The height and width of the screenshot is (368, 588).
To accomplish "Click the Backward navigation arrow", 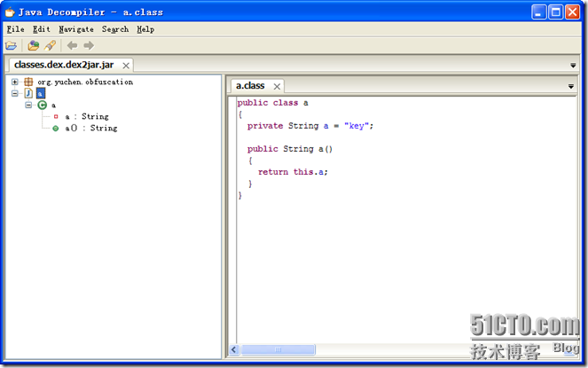I will 72,45.
